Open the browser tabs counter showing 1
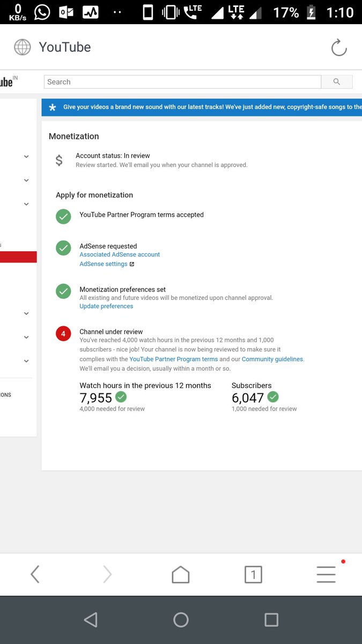The width and height of the screenshot is (362, 644). click(253, 575)
